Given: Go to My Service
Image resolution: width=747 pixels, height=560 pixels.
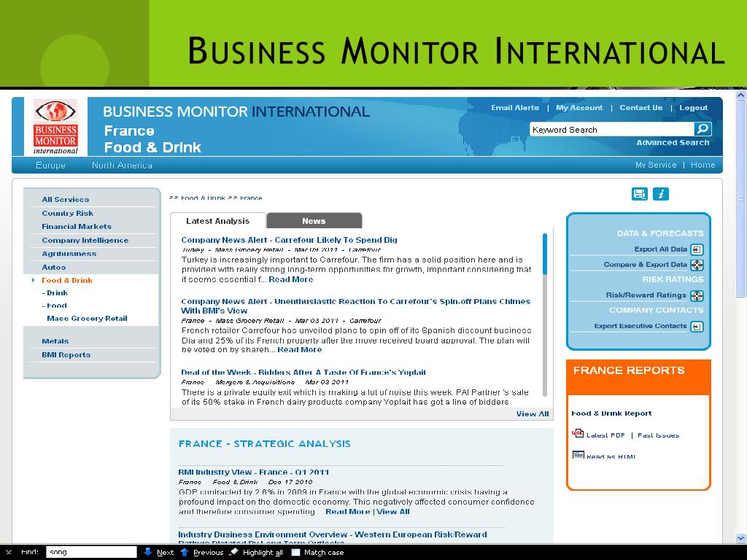Looking at the screenshot, I should (x=656, y=165).
